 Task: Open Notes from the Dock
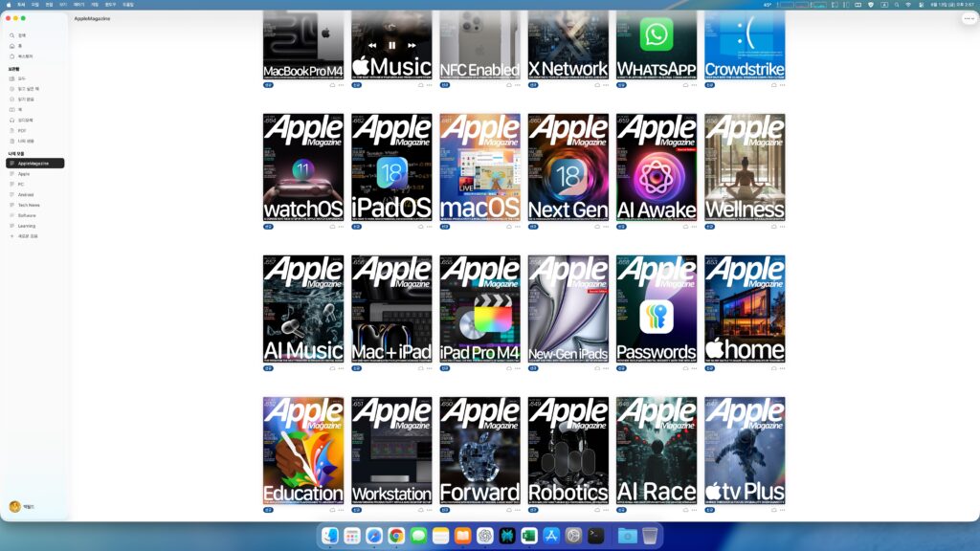click(440, 536)
